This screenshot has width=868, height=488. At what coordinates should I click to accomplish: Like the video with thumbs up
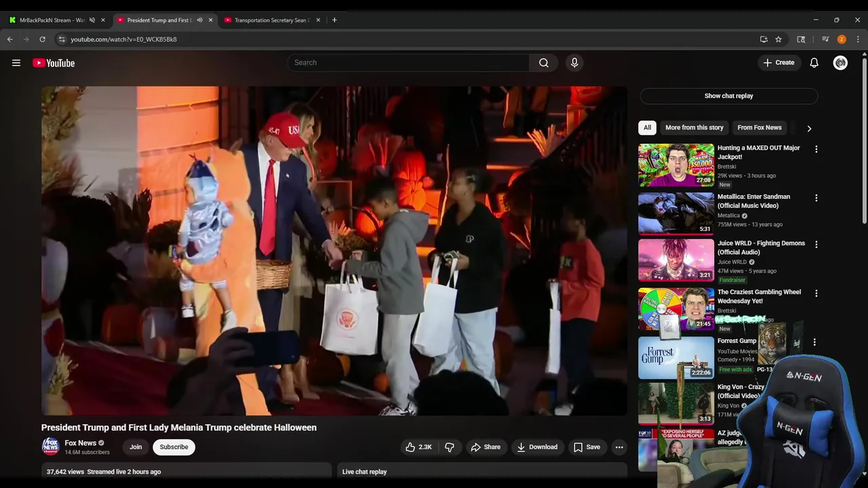[x=419, y=447]
